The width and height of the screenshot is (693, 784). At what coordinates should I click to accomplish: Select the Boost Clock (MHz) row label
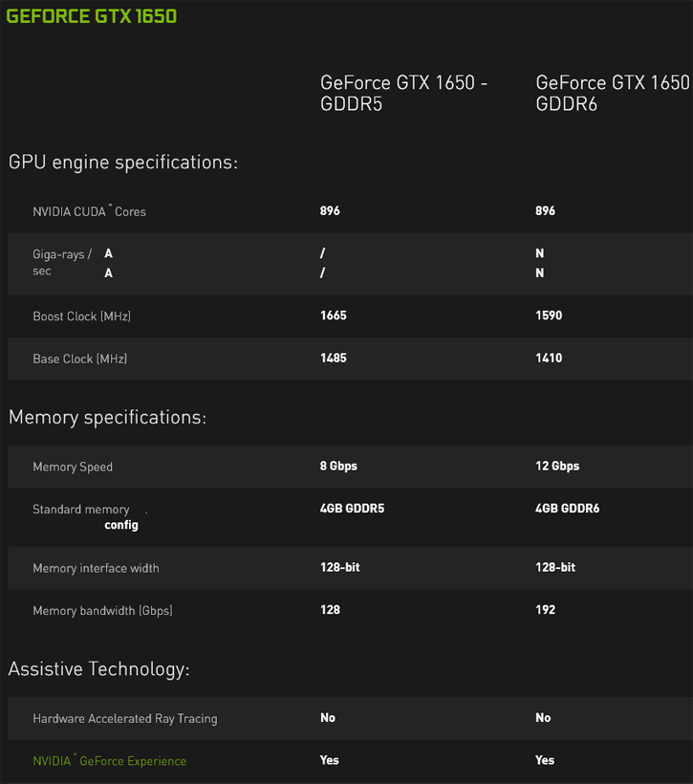click(82, 316)
